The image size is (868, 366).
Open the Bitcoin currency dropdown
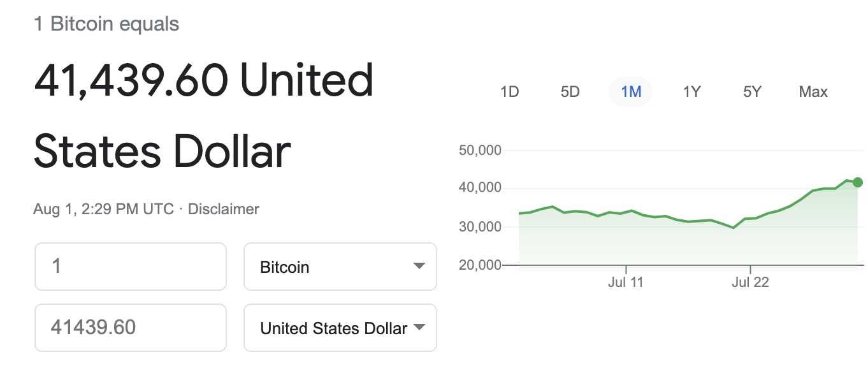(340, 267)
